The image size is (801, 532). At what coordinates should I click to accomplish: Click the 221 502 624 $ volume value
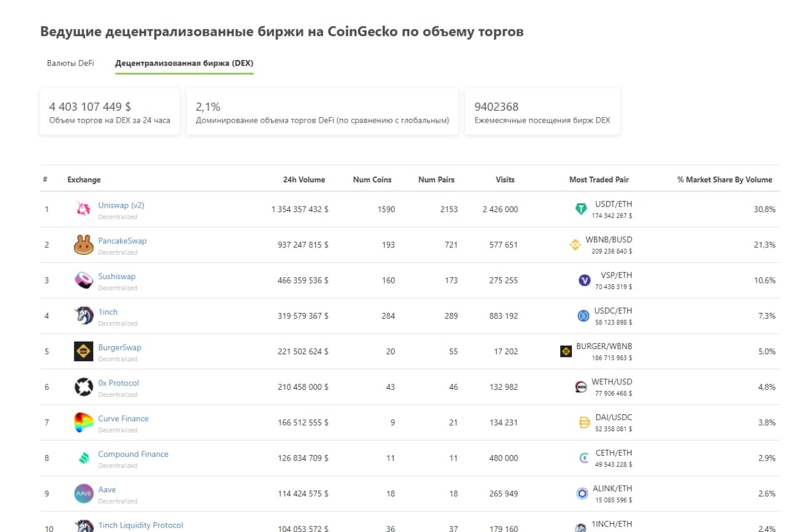coord(304,352)
